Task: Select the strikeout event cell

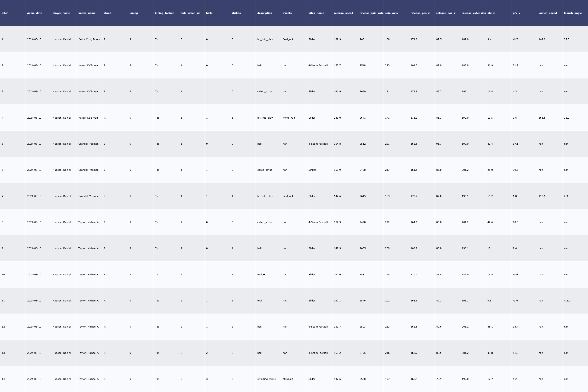Action: [x=288, y=379]
